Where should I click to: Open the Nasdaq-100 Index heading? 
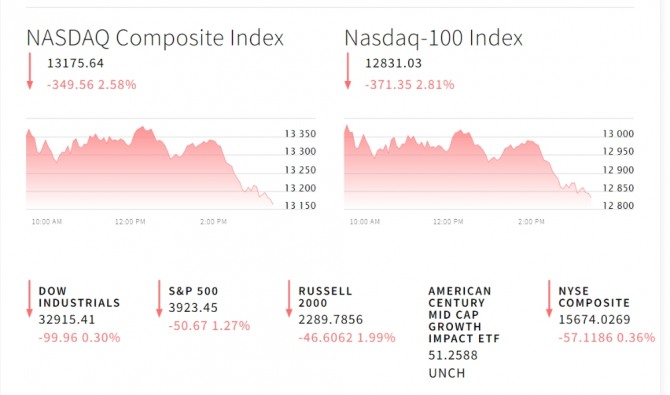pos(434,38)
